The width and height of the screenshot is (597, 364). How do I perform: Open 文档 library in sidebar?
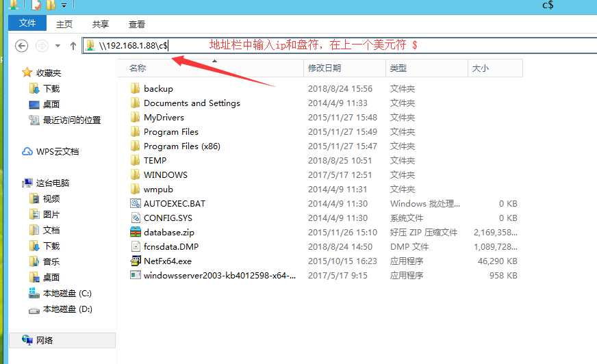point(51,230)
